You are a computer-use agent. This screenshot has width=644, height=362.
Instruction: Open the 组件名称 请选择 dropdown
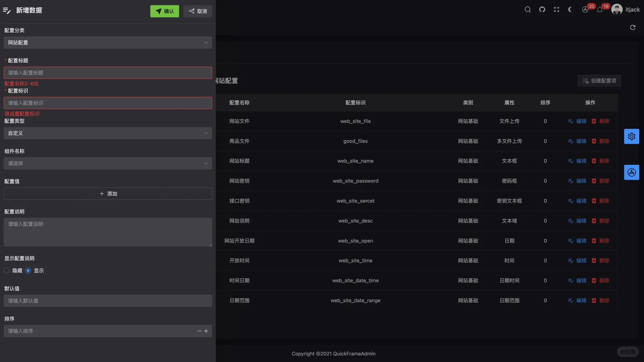[x=108, y=164]
